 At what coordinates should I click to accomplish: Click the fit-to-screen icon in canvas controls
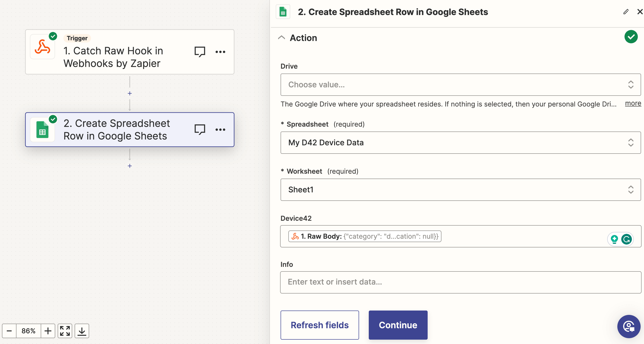pos(64,331)
